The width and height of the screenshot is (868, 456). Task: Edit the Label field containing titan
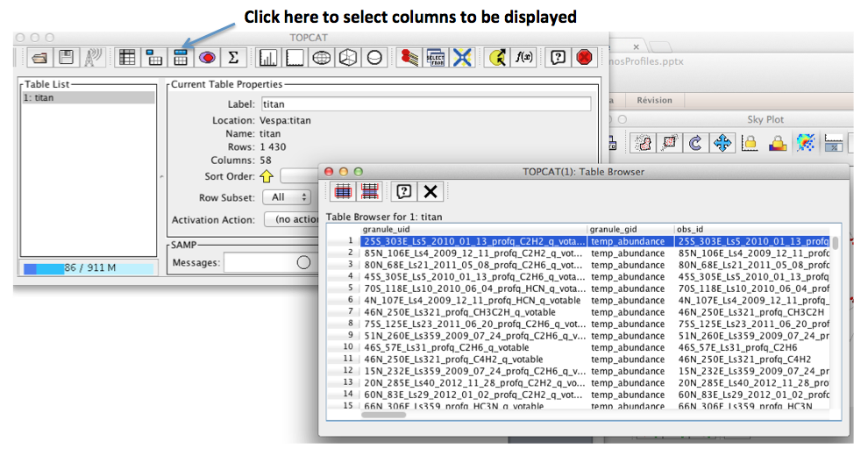coord(426,104)
